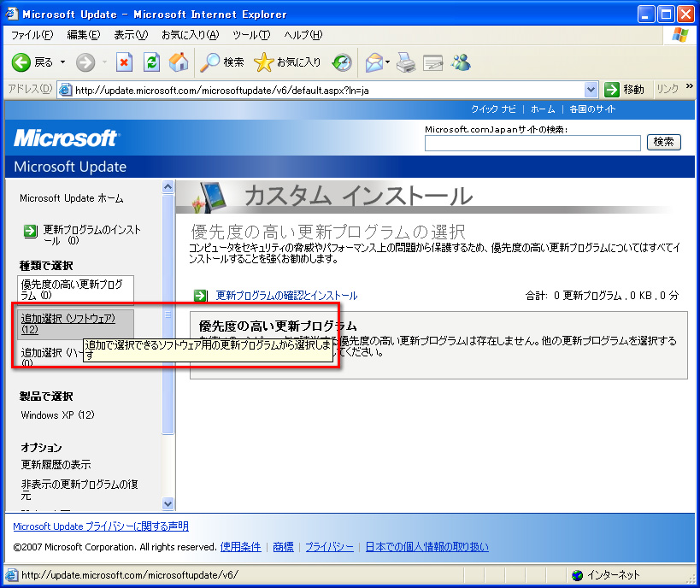Open 非表示の更新プログラムの復元 option
The width and height of the screenshot is (700, 588).
(x=79, y=490)
